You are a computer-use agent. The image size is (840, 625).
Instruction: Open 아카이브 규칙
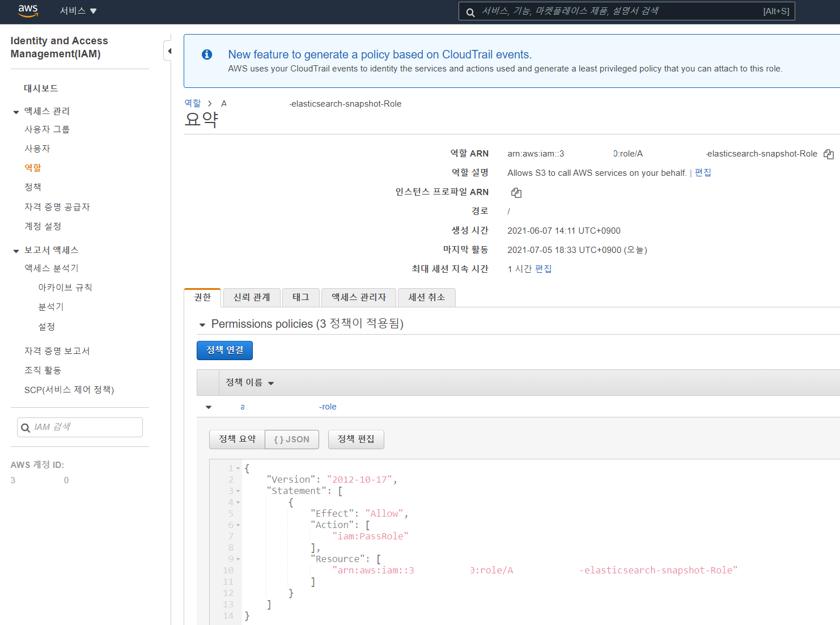pos(65,288)
